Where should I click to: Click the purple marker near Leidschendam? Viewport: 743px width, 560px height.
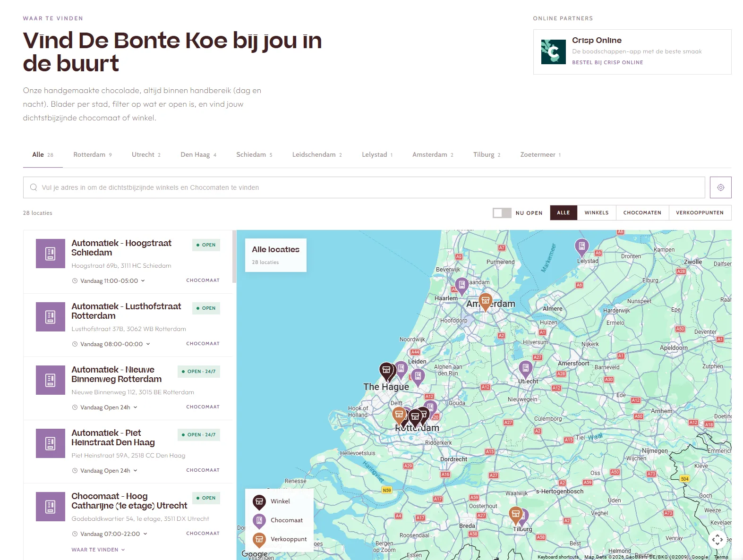pos(418,377)
